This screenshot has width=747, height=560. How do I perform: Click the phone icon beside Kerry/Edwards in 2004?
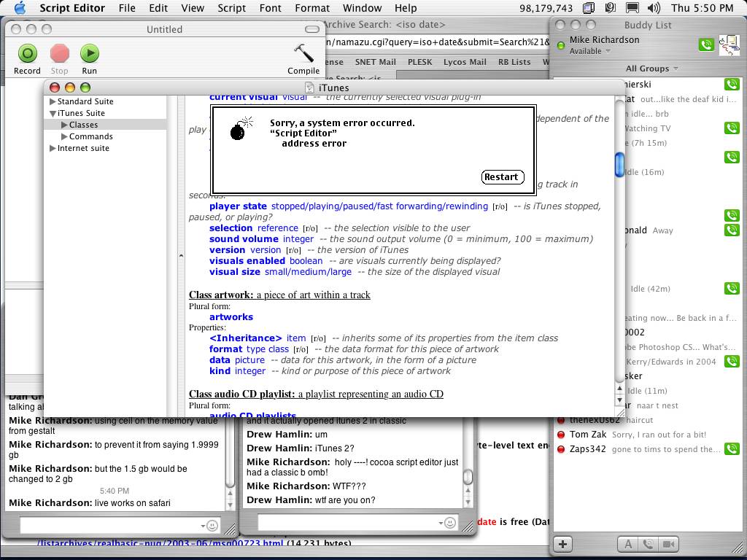[x=732, y=361]
